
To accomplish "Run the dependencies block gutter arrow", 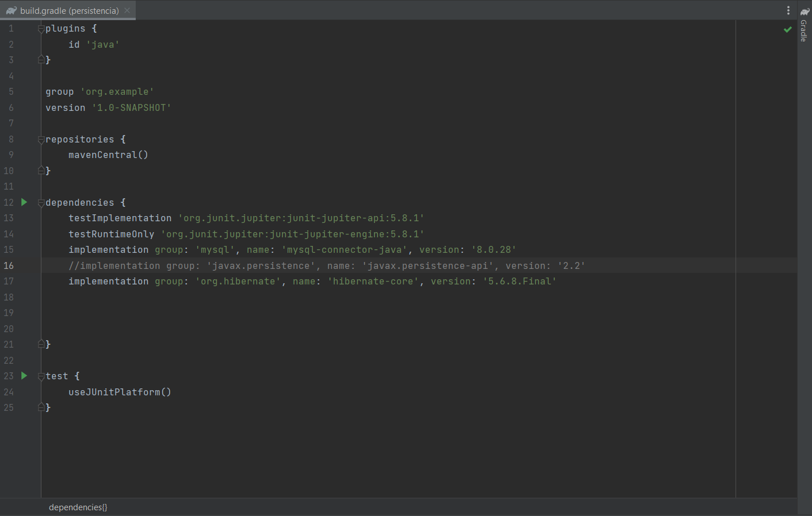I will pos(24,202).
